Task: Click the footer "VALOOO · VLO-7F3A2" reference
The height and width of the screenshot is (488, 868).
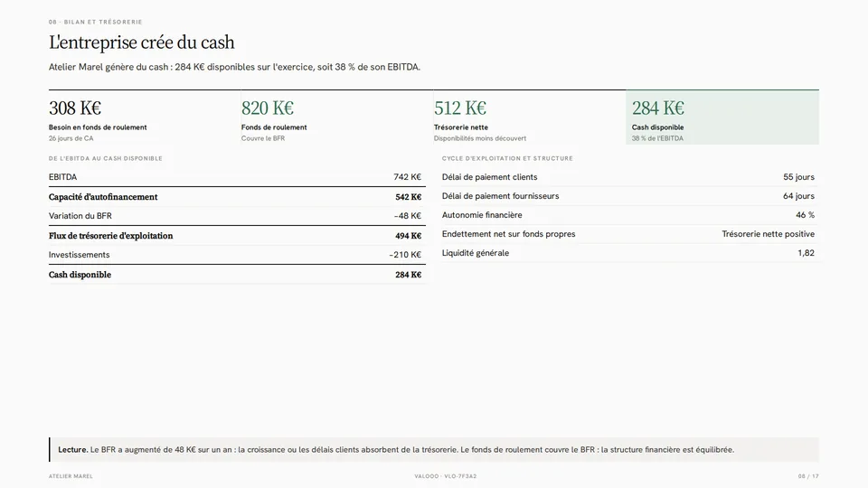Action: point(446,476)
